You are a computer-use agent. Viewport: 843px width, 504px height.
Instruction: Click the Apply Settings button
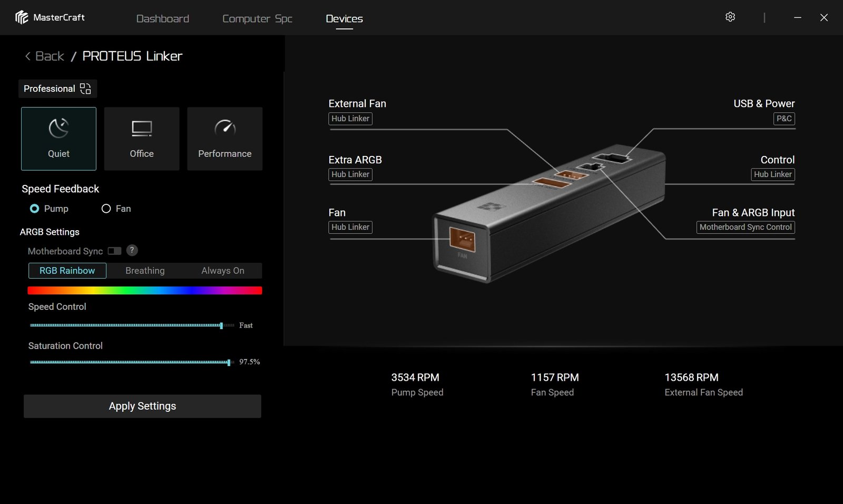coord(142,406)
